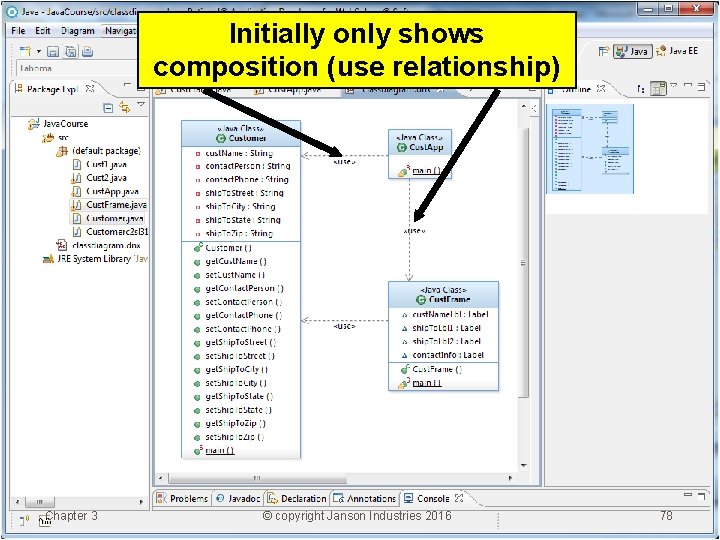Click the contactInfo : Label field

(443, 355)
